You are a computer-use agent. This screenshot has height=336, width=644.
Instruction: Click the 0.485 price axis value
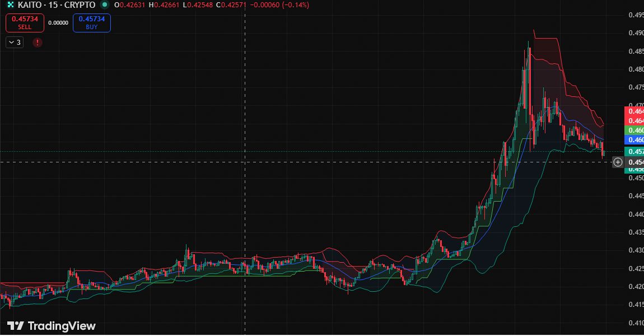[636, 52]
